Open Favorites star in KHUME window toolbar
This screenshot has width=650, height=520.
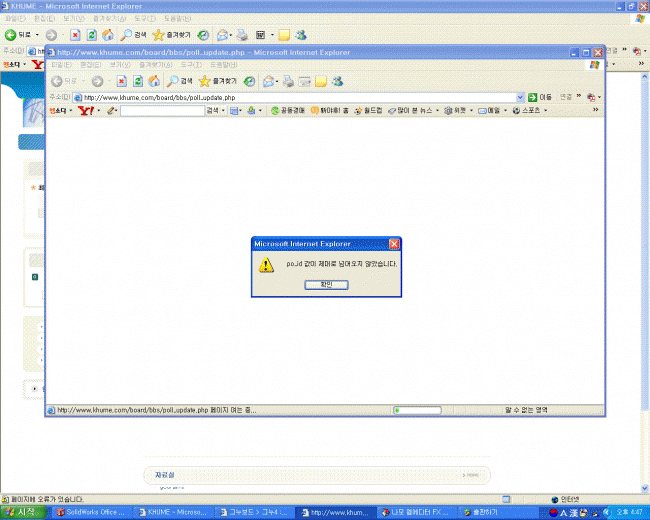pos(158,35)
